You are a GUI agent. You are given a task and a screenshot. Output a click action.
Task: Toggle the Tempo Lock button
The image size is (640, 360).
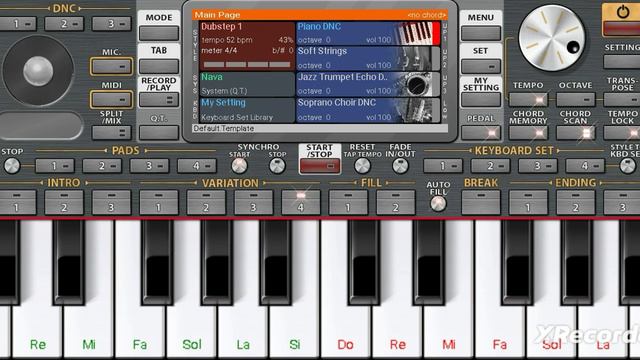tap(621, 133)
